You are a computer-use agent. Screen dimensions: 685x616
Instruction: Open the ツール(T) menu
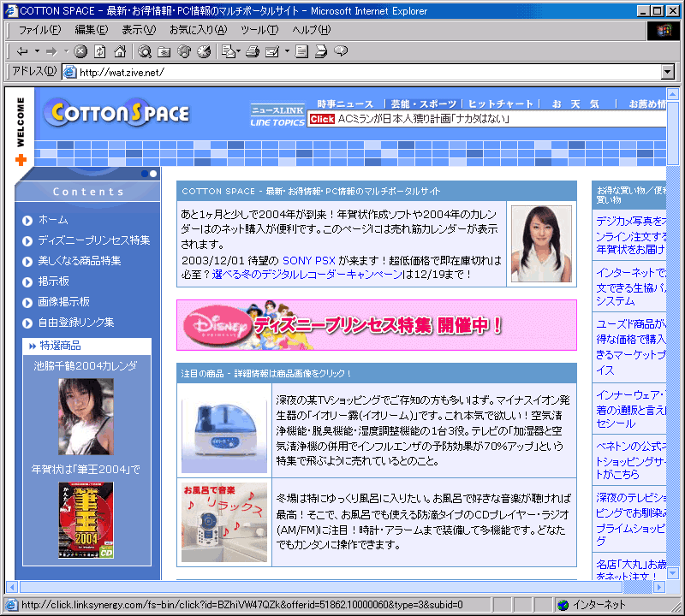259,30
